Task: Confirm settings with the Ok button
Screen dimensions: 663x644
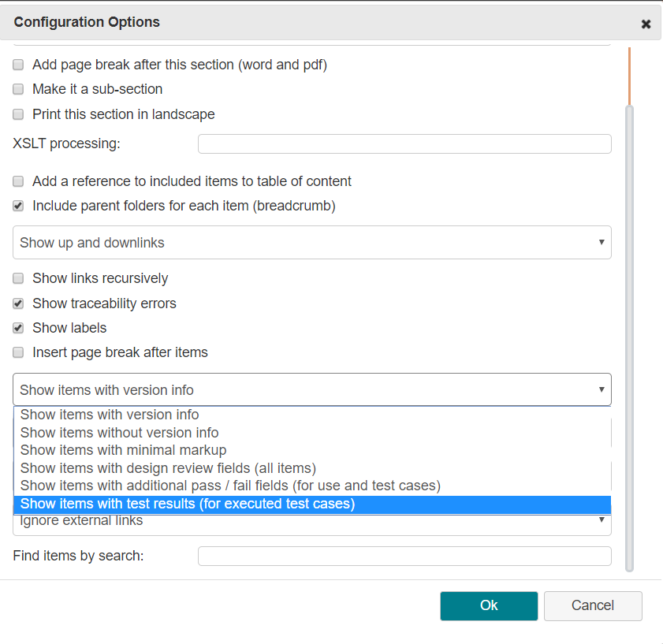Action: [489, 605]
